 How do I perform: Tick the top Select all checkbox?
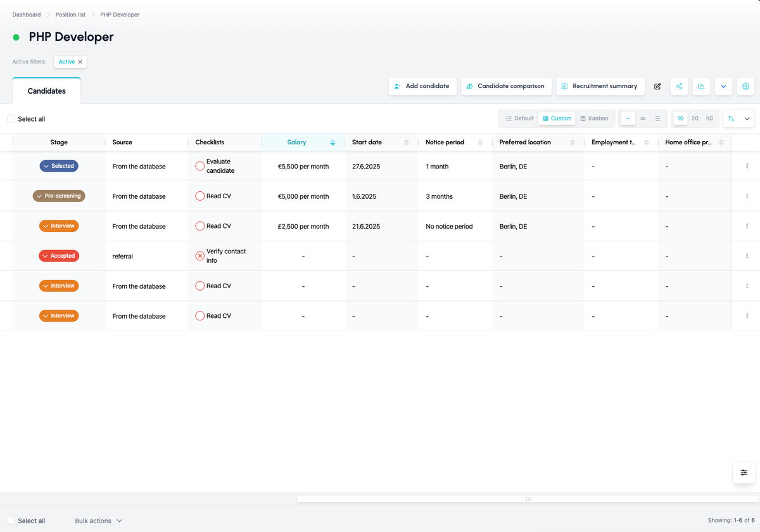11,118
